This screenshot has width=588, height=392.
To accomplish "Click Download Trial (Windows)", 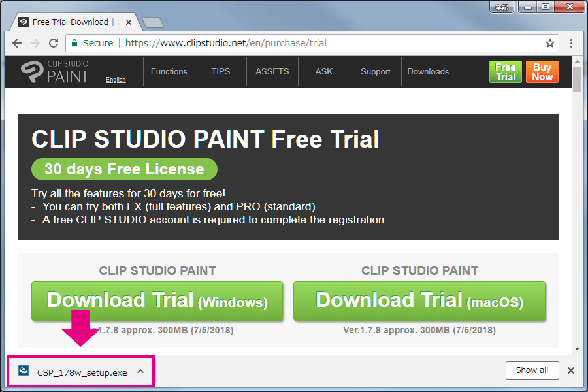I will 157,301.
